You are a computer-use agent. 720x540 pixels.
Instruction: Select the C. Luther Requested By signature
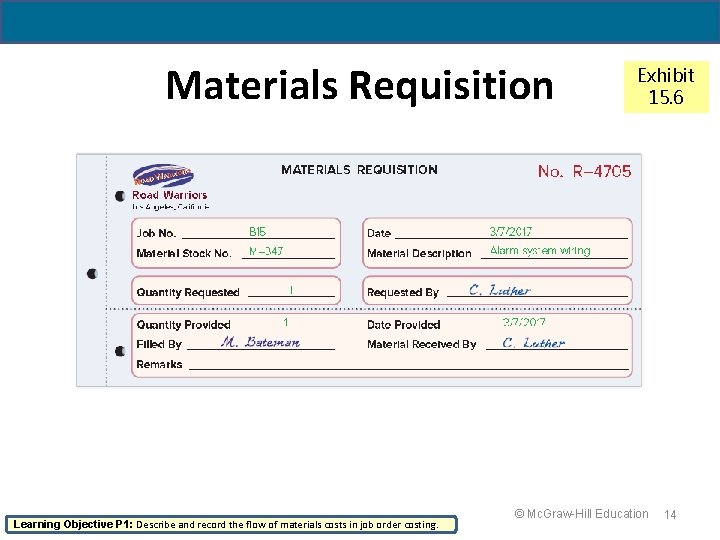pos(500,290)
